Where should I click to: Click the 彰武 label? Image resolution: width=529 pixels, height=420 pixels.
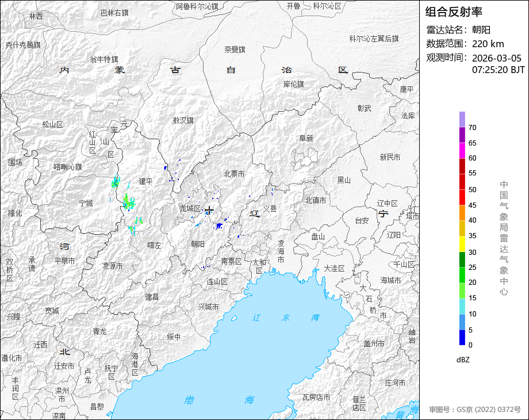tap(364, 108)
